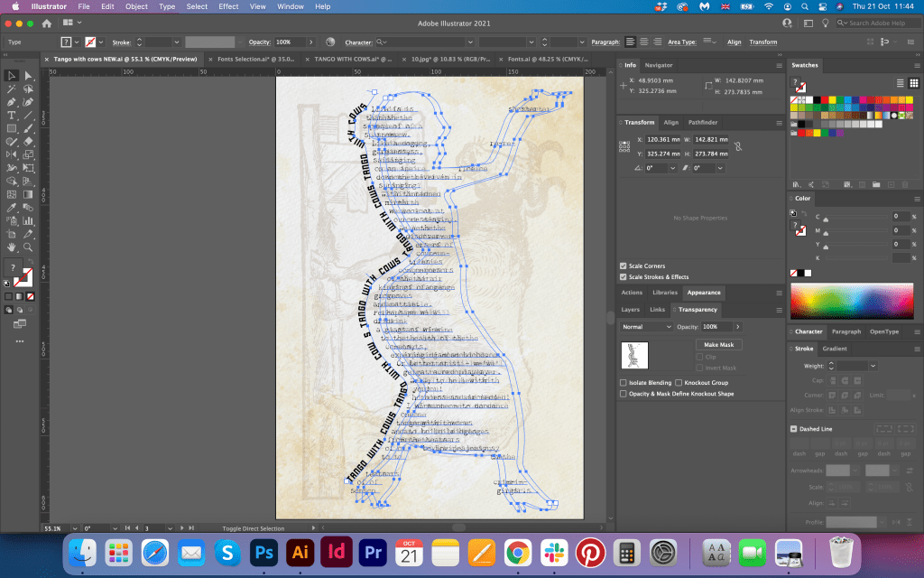Click the Transform link in control bar
The height and width of the screenshot is (578, 924).
(x=762, y=42)
